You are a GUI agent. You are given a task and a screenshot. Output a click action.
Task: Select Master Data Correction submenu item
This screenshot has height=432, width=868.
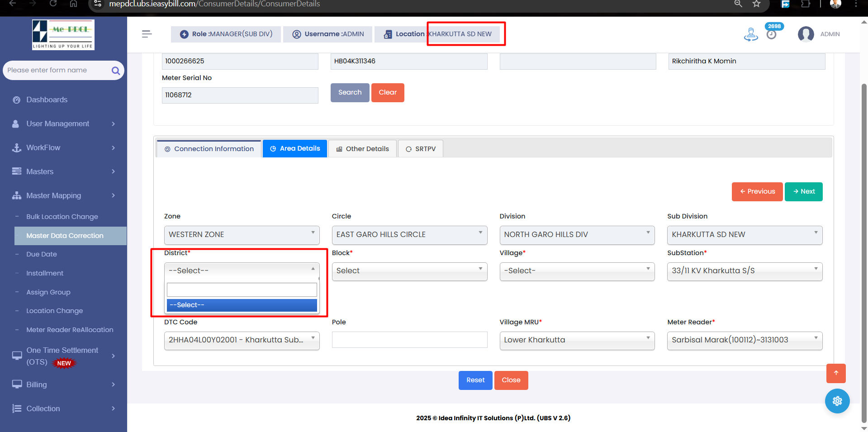(x=71, y=236)
